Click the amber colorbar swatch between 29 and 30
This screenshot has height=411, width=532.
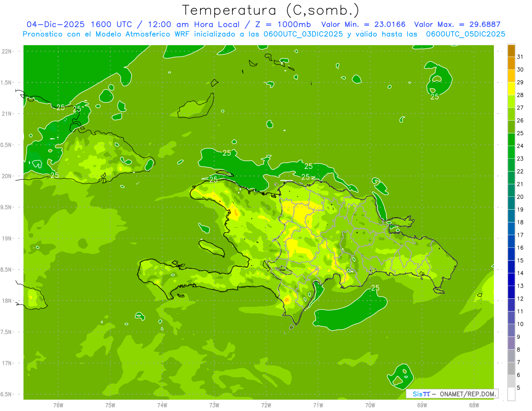click(511, 76)
